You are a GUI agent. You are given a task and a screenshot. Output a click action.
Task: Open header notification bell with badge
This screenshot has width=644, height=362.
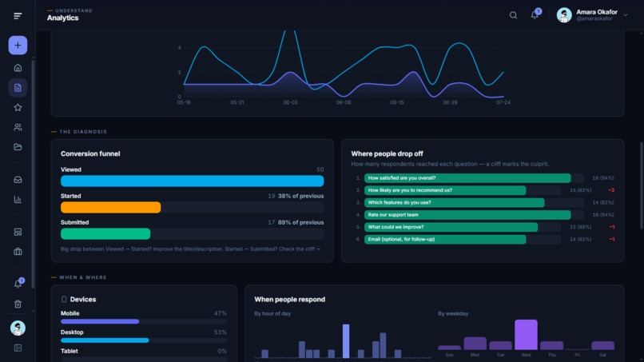[535, 15]
